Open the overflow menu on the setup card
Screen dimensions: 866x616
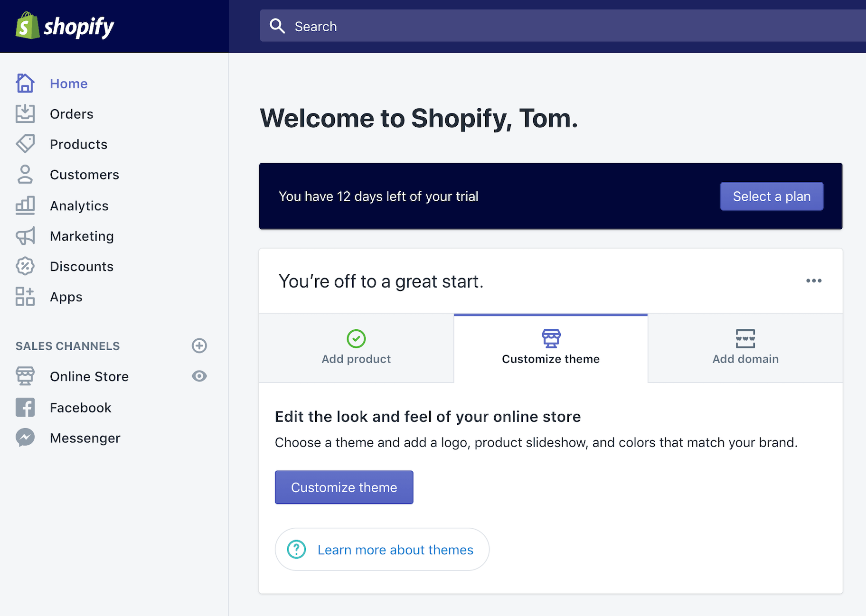[x=814, y=280]
